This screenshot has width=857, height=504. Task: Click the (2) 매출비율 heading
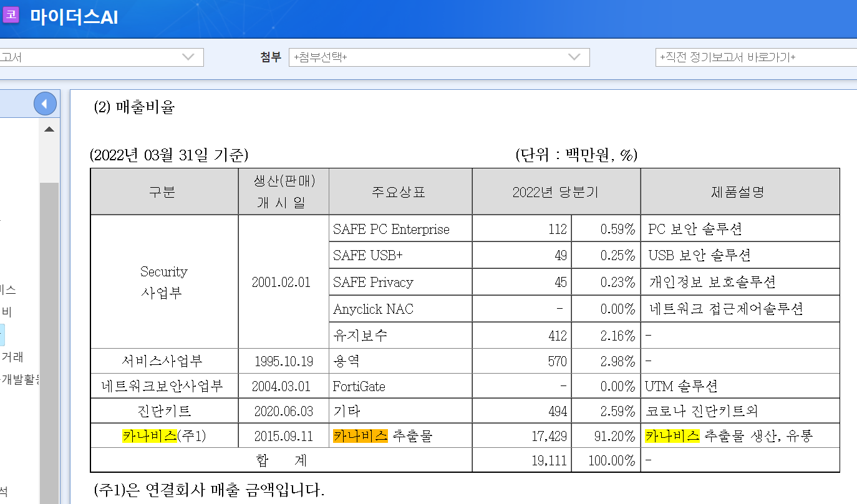(134, 107)
